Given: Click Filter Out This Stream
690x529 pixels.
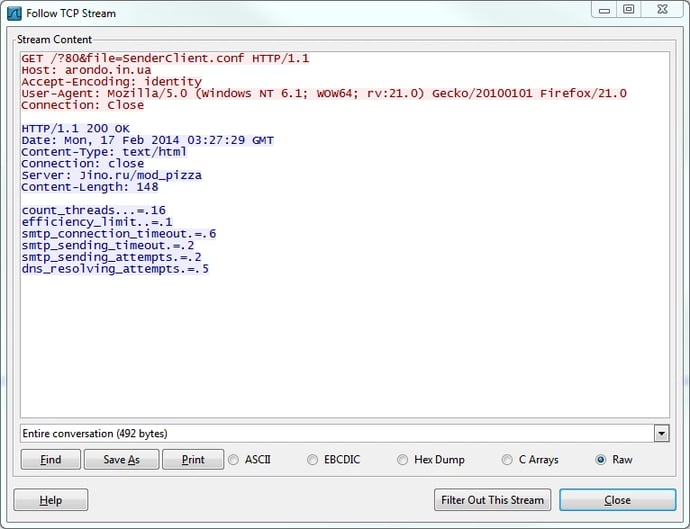Looking at the screenshot, I should pyautogui.click(x=492, y=500).
